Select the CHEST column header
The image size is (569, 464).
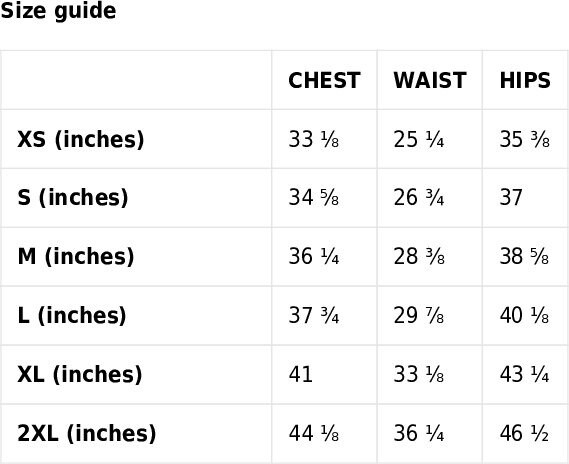pos(324,80)
